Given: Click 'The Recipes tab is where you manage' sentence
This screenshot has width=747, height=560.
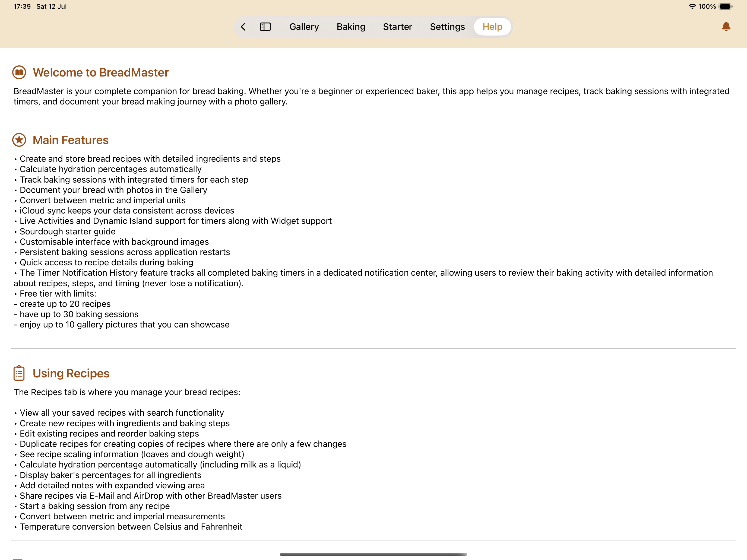Looking at the screenshot, I should click(127, 392).
